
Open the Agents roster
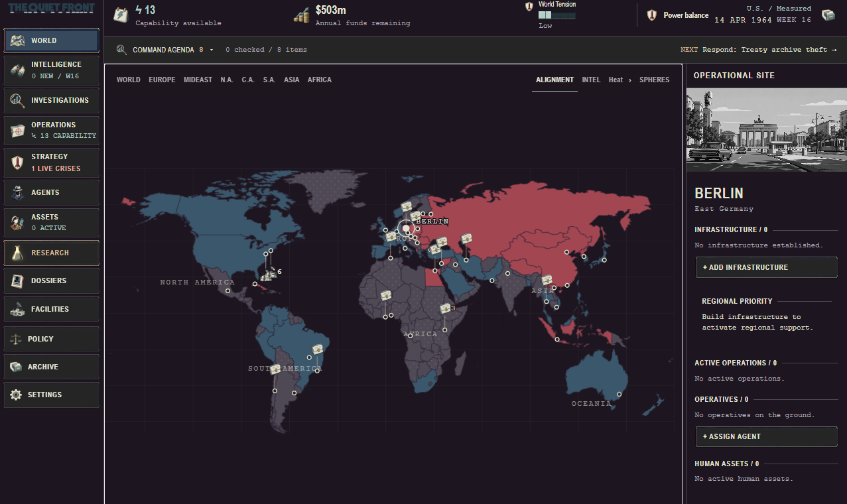pyautogui.click(x=52, y=192)
